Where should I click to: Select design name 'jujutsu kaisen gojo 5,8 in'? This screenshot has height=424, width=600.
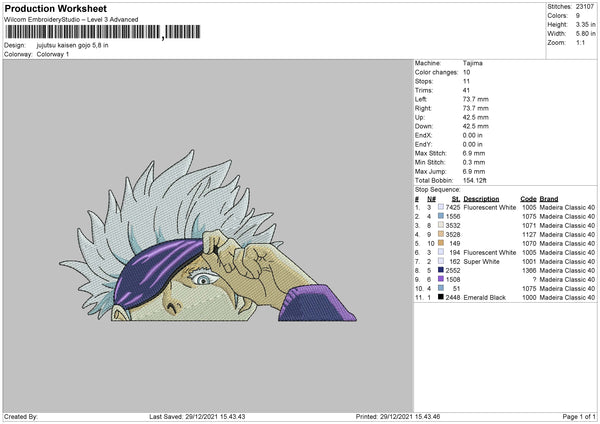pos(72,45)
